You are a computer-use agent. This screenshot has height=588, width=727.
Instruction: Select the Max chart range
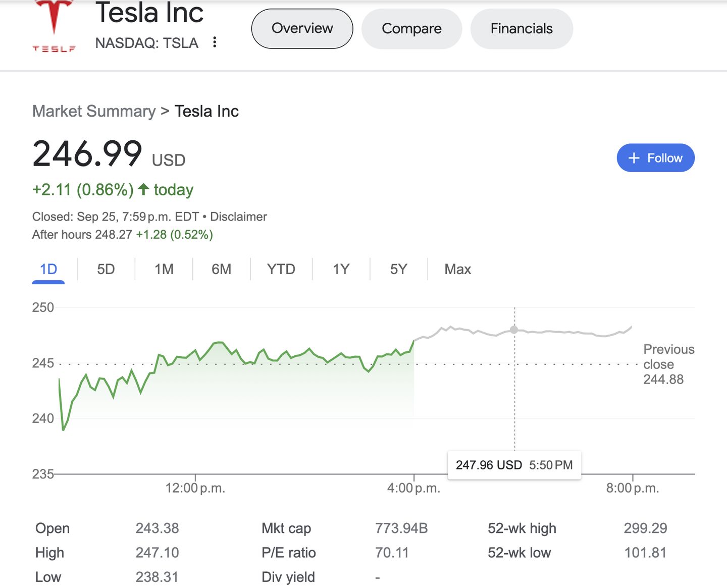tap(457, 270)
